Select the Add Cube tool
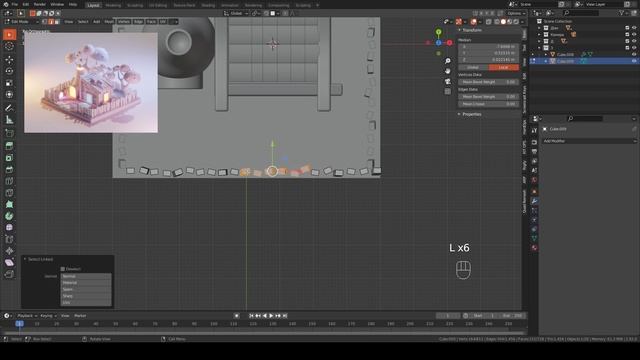Screen dimensions: 640x360 tap(9, 133)
